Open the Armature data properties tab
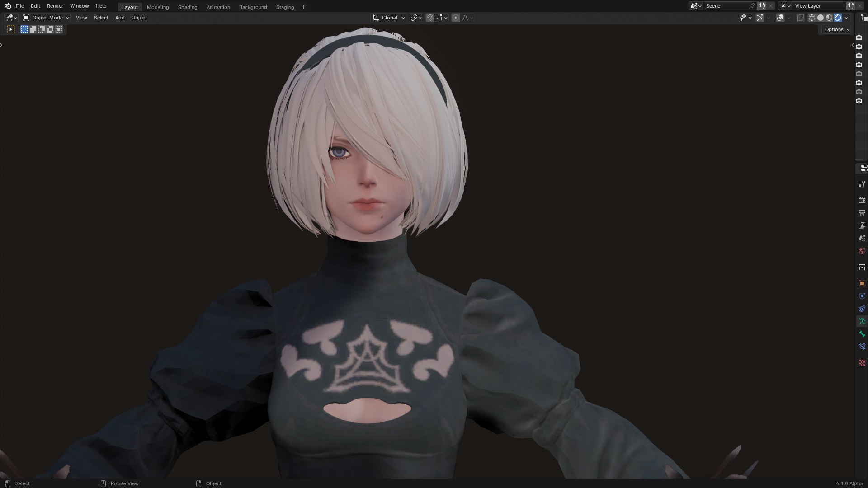868x488 pixels. (862, 321)
